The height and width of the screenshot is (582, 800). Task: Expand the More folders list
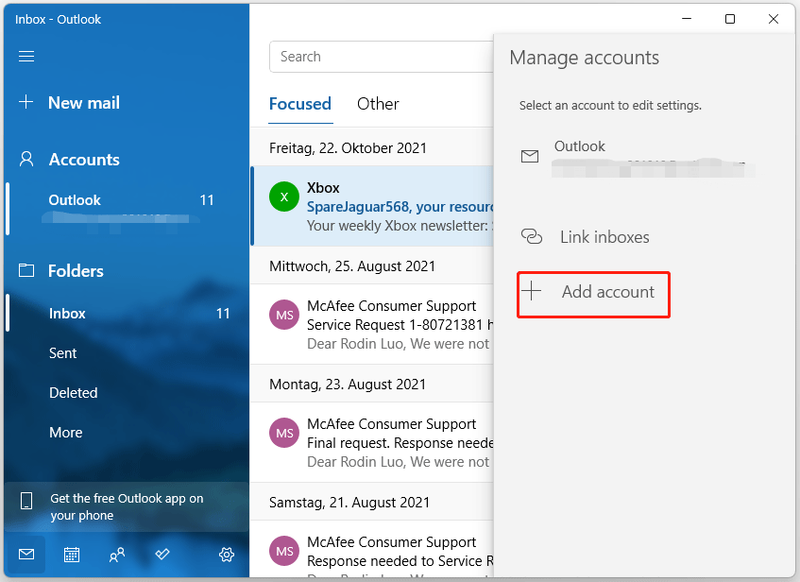[66, 433]
